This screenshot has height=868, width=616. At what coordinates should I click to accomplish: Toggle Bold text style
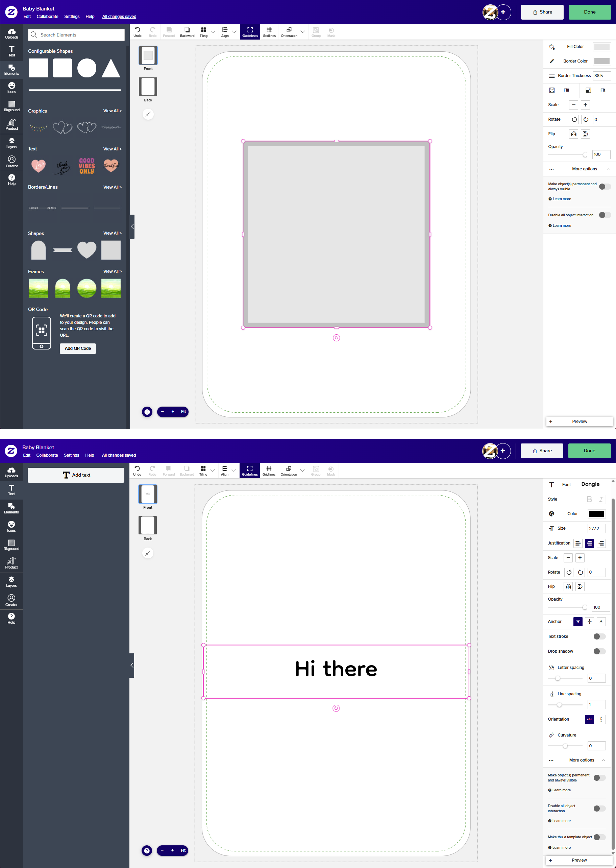(x=589, y=499)
